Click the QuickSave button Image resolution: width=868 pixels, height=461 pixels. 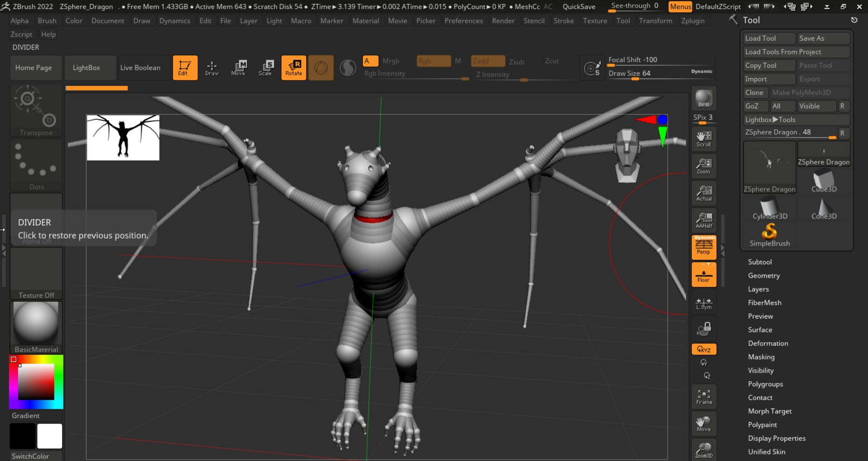579,7
